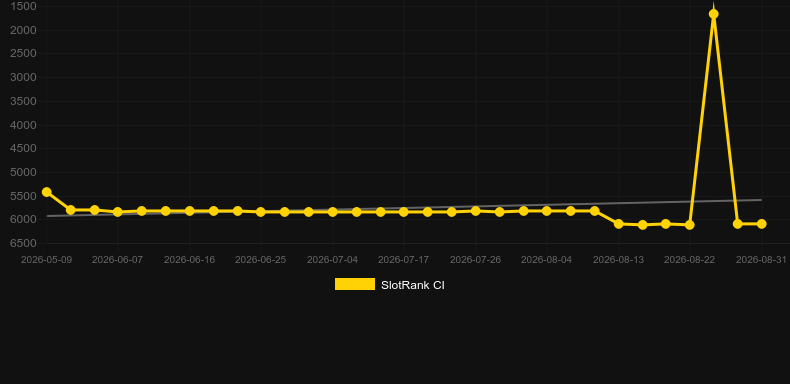Select the spike data point near 1500
790x384 pixels.
[713, 14]
